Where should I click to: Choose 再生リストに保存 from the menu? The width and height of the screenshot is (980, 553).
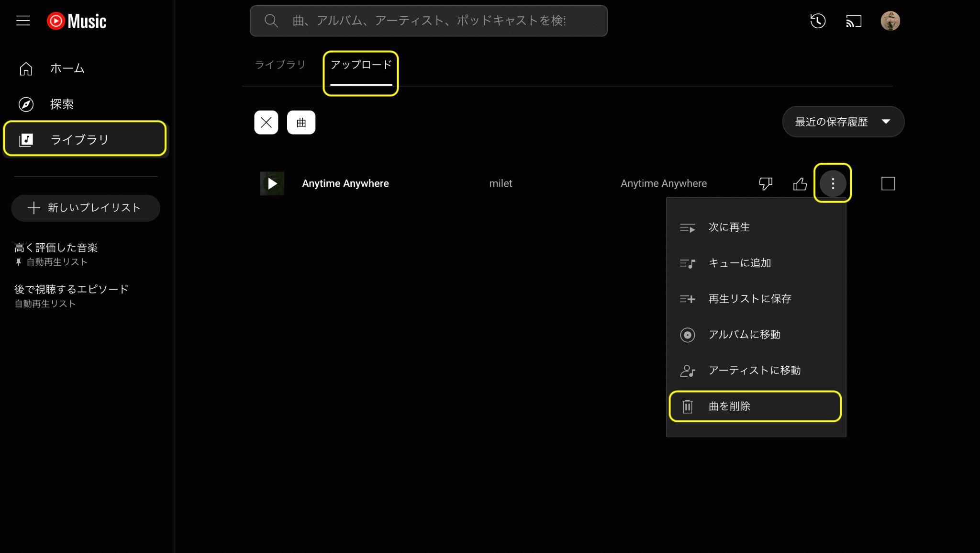pos(756,299)
